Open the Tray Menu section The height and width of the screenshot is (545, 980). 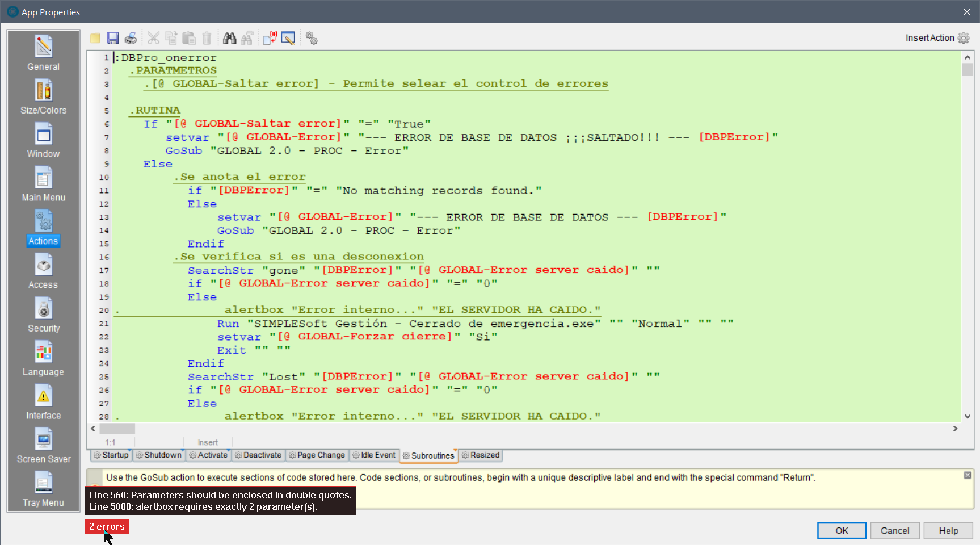point(44,491)
